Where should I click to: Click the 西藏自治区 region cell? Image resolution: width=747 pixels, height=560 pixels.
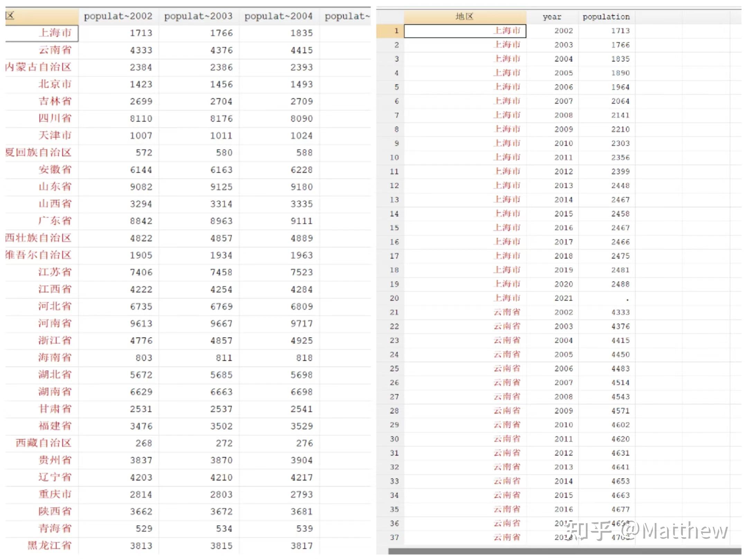pyautogui.click(x=44, y=443)
